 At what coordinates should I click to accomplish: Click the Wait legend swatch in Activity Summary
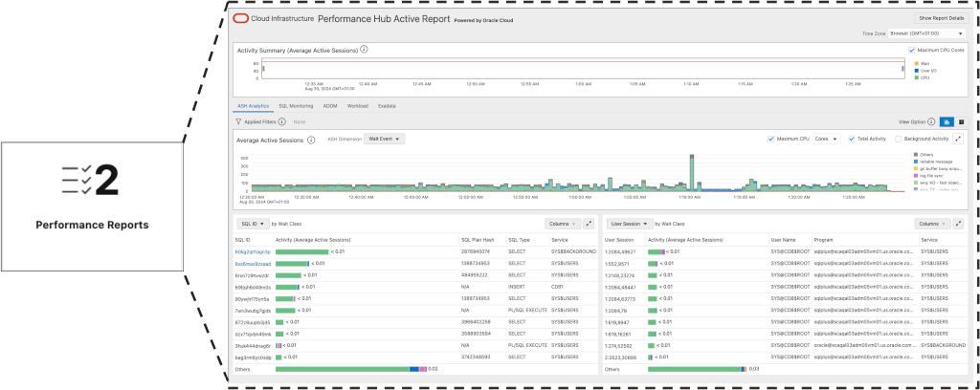(916, 63)
